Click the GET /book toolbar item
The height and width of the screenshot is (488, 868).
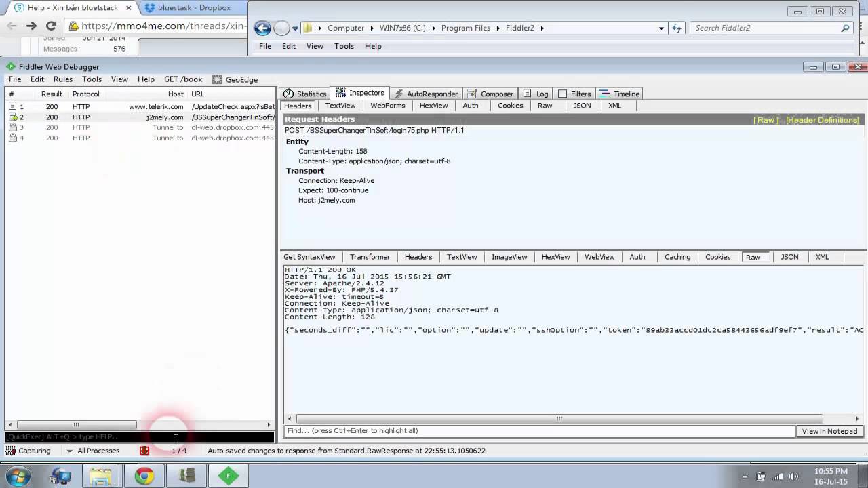coord(183,79)
